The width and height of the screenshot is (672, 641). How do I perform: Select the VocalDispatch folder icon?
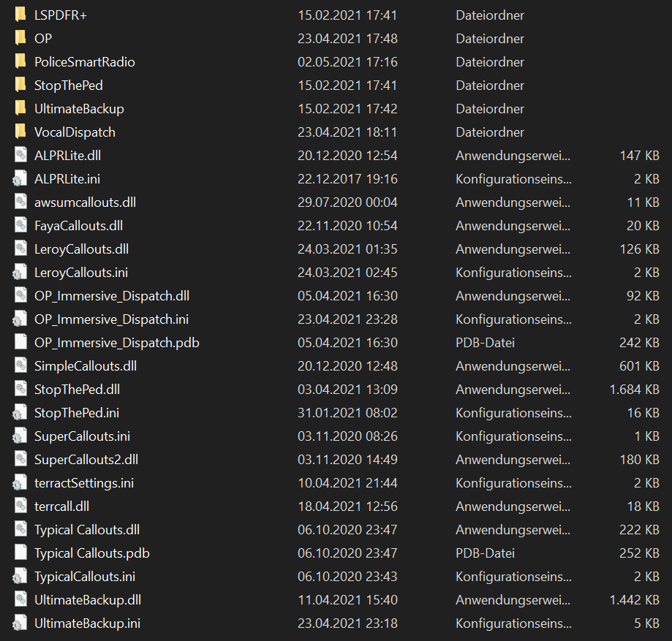click(x=20, y=132)
